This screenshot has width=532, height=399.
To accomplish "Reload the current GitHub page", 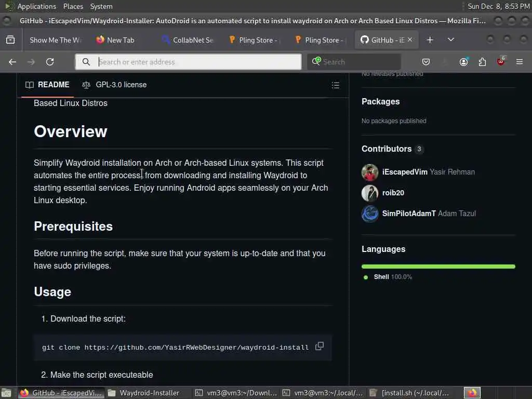I will (50, 62).
